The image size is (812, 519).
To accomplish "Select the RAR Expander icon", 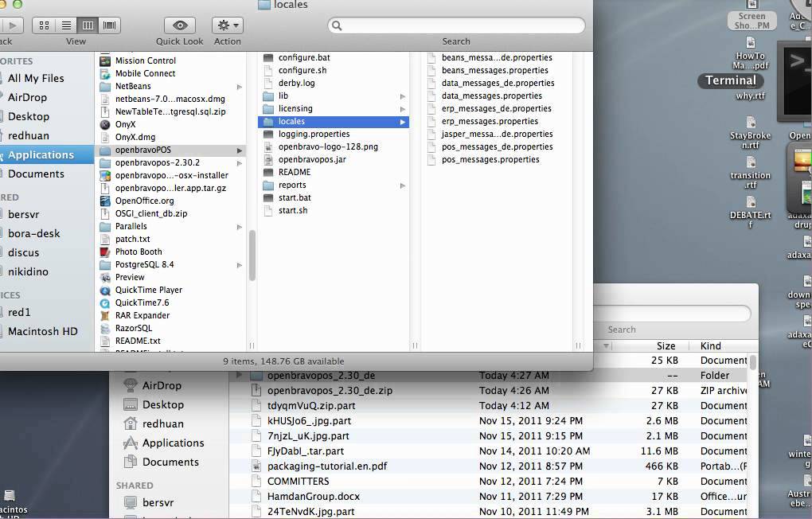I will 105,315.
